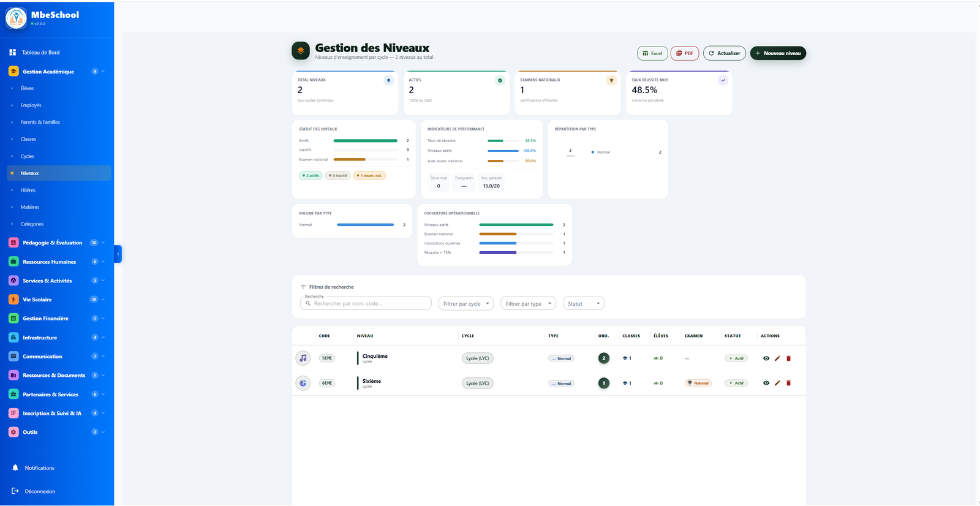Collapse the Gestion Académique chevron
980x506 pixels.
[103, 72]
